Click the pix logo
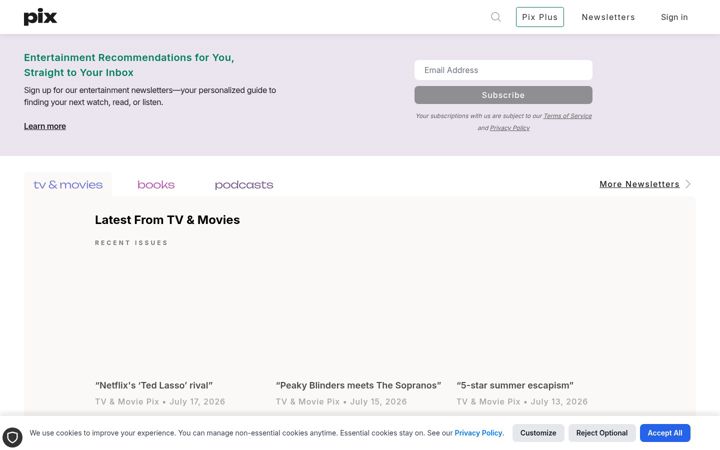Screen dimensions: 720x450 [x=40, y=17]
